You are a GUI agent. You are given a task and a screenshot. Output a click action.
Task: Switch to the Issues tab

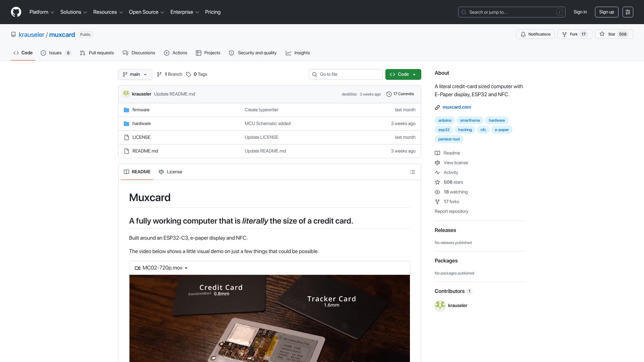pyautogui.click(x=56, y=53)
